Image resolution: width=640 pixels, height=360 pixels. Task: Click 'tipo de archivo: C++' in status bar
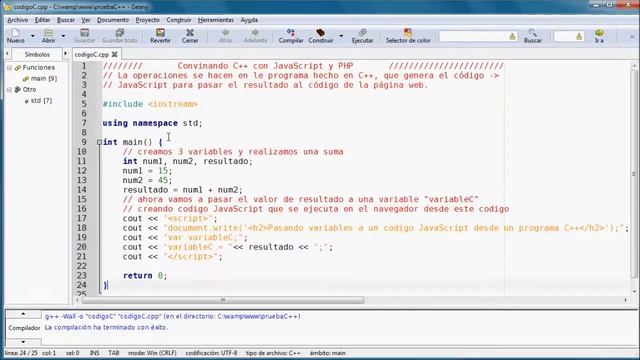click(273, 353)
